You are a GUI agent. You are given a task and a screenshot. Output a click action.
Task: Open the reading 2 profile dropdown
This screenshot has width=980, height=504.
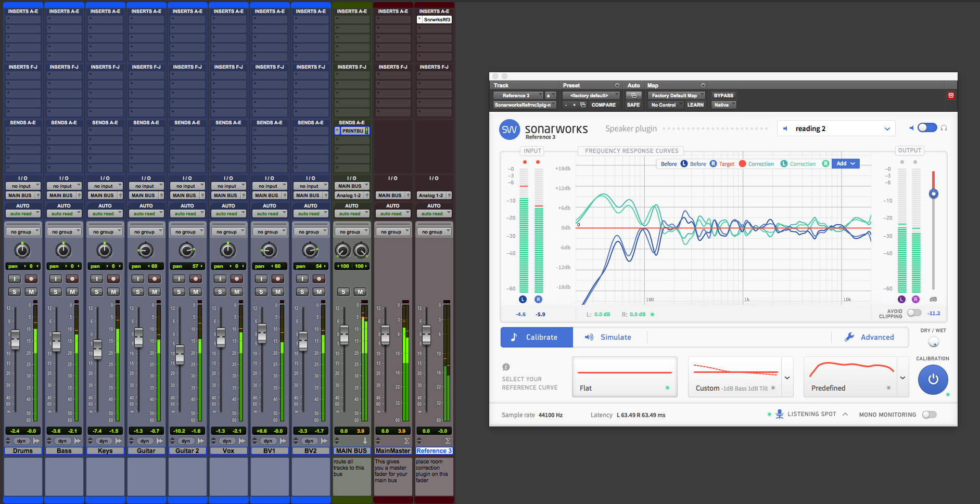pyautogui.click(x=836, y=128)
